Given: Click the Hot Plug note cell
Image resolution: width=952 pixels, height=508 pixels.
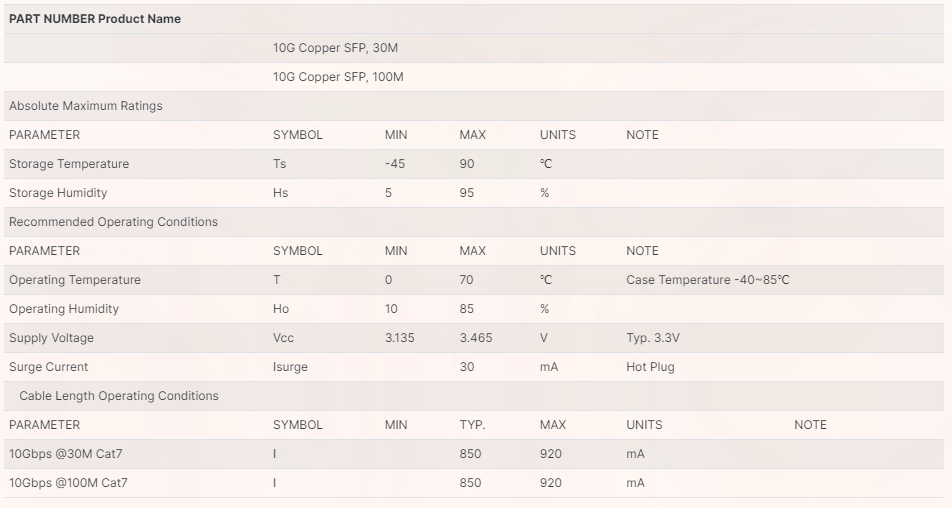Looking at the screenshot, I should [x=650, y=367].
